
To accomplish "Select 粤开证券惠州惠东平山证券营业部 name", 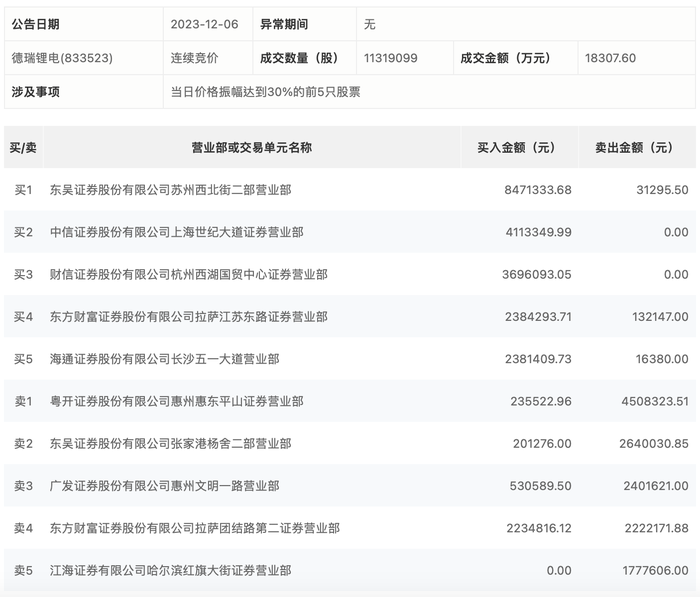I will 177,401.
